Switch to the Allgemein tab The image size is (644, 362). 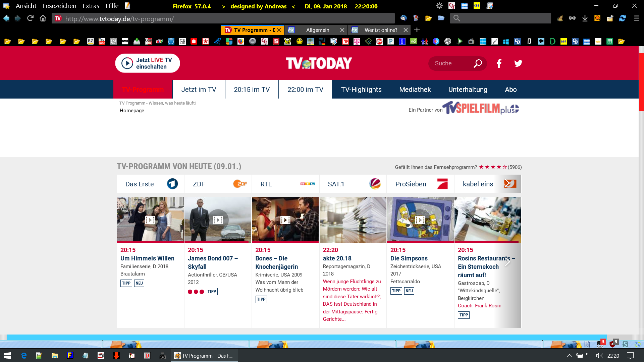(x=317, y=30)
